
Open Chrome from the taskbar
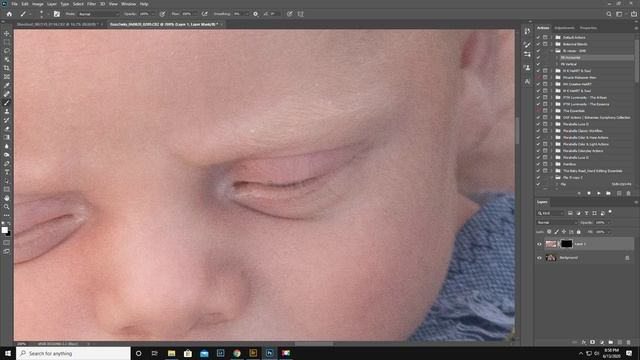(237, 353)
